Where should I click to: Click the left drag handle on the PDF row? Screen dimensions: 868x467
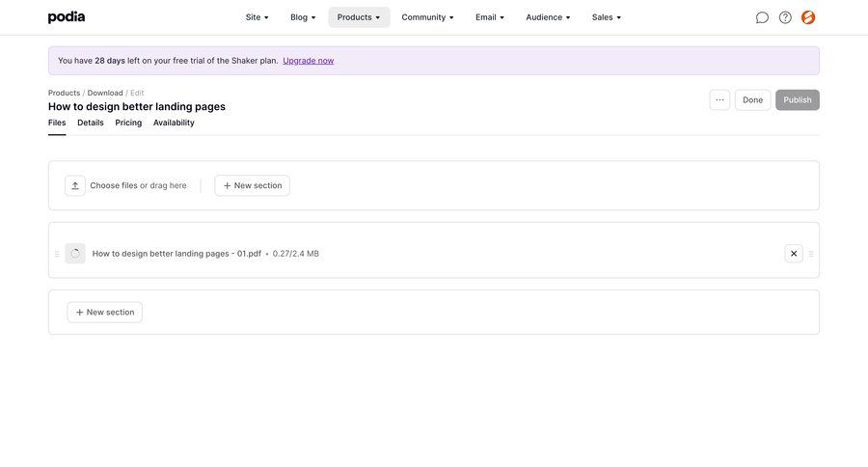point(57,254)
